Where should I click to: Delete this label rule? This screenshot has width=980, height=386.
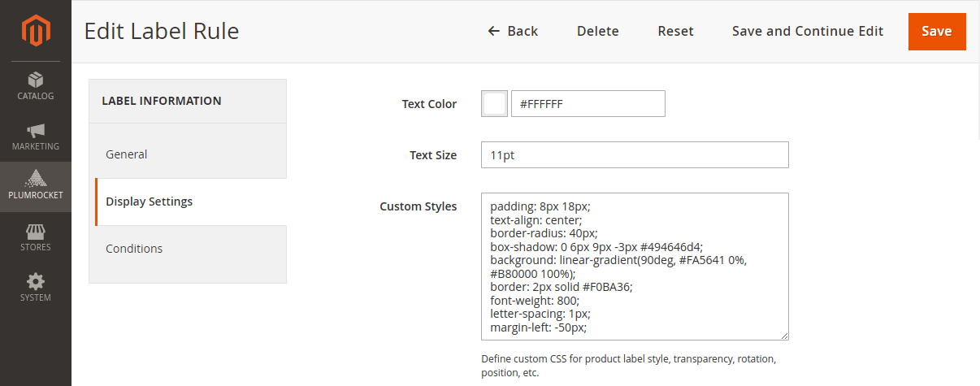click(x=597, y=31)
